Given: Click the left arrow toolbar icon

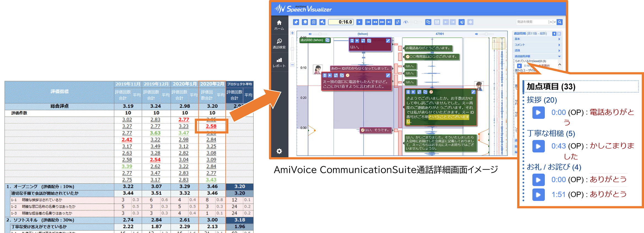Looking at the screenshot, I should 446,22.
